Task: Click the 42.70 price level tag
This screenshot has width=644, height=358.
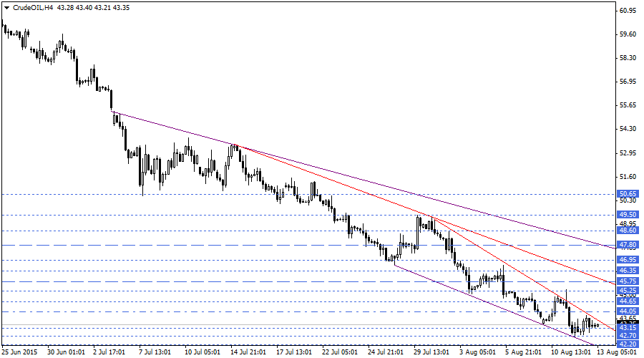Action: pos(628,335)
